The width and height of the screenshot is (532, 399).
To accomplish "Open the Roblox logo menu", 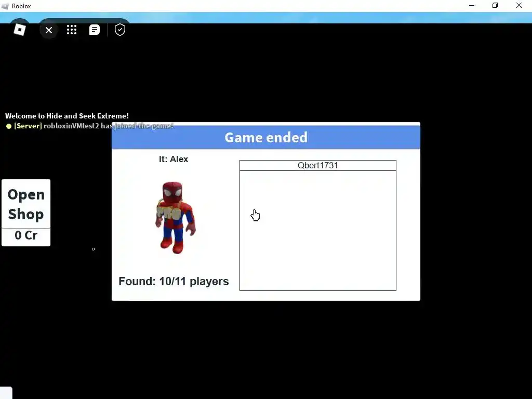I will pos(19,30).
